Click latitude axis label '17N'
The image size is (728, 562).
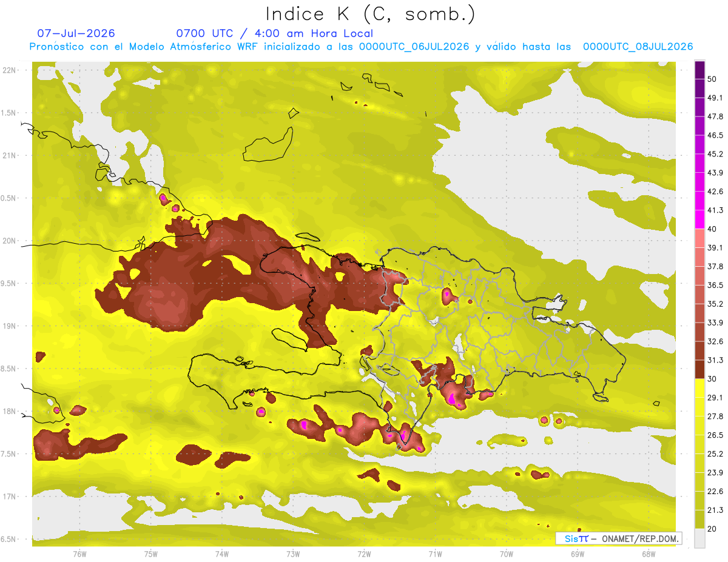pyautogui.click(x=8, y=497)
